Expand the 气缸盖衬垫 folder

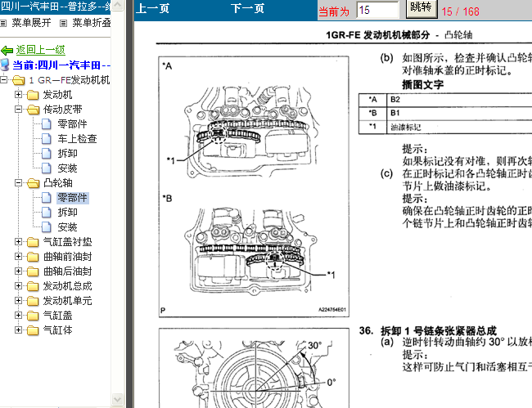pos(18,242)
